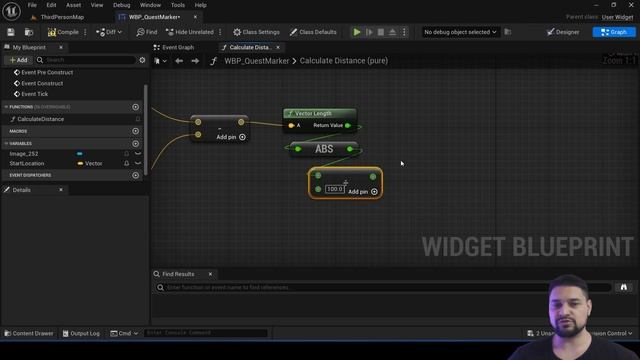Close the Details panel

[61, 190]
